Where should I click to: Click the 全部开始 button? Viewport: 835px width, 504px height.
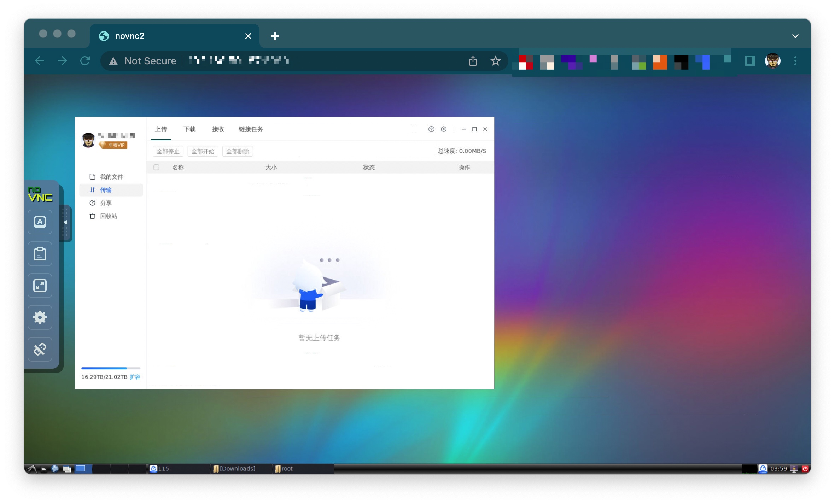tap(203, 152)
